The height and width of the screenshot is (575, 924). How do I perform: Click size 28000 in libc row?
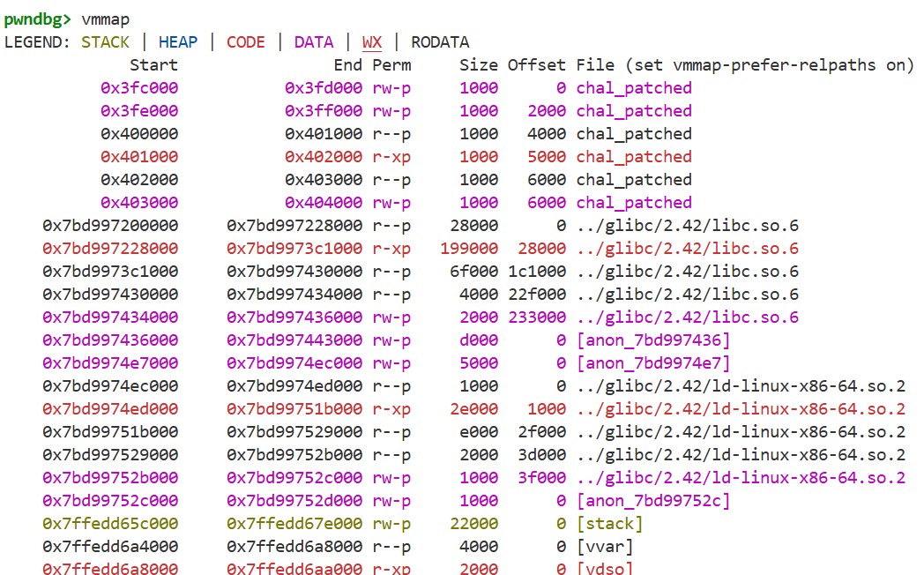(473, 226)
